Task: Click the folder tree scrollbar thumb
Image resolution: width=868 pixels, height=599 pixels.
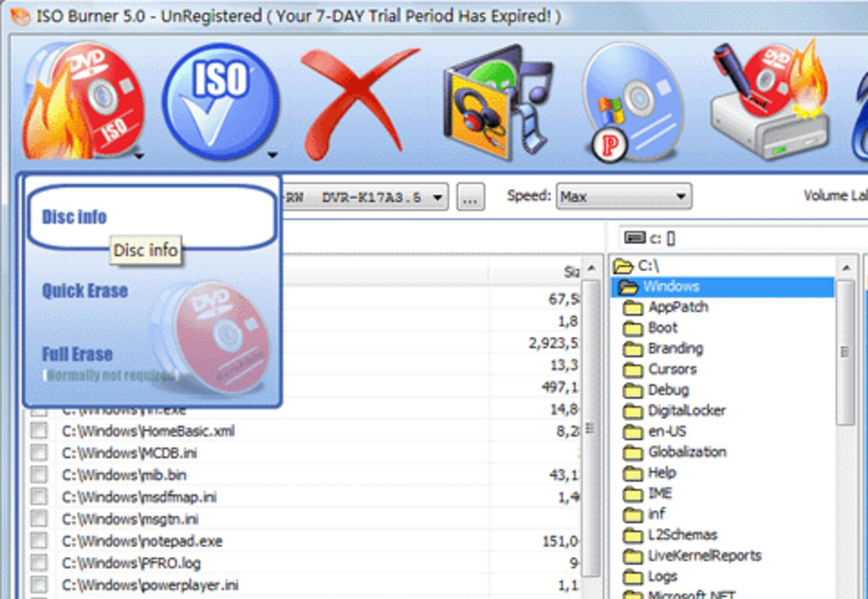Action: pos(846,352)
